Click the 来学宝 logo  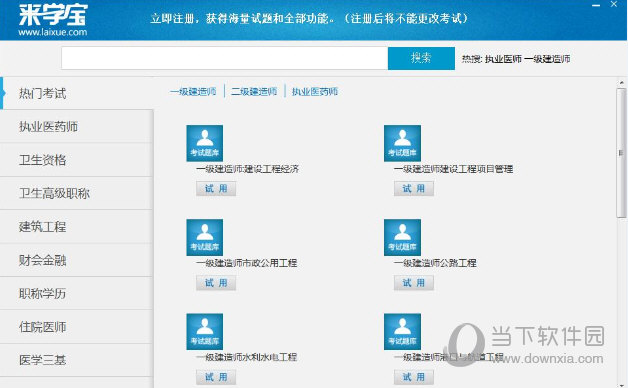pyautogui.click(x=53, y=14)
